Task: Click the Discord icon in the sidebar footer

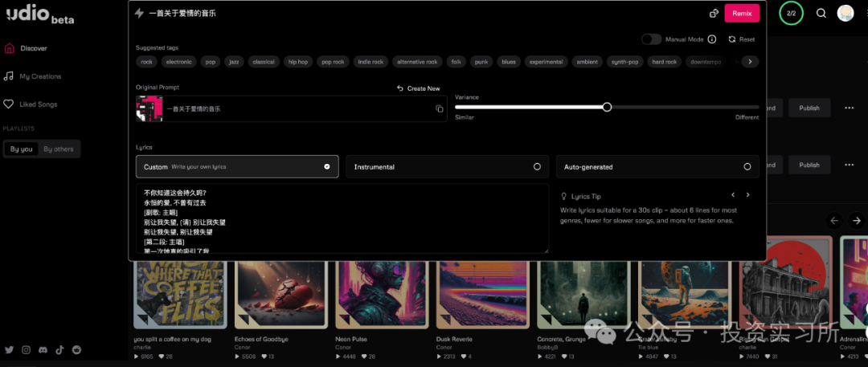Action: pos(43,349)
